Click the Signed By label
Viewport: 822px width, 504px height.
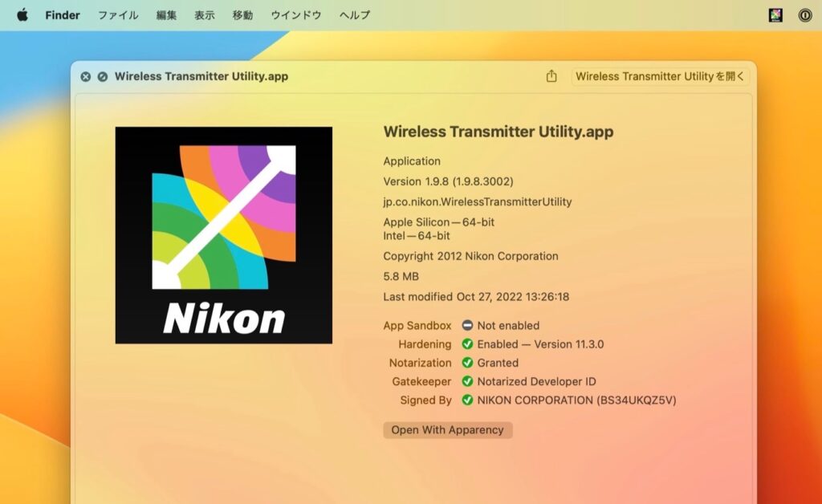point(425,400)
